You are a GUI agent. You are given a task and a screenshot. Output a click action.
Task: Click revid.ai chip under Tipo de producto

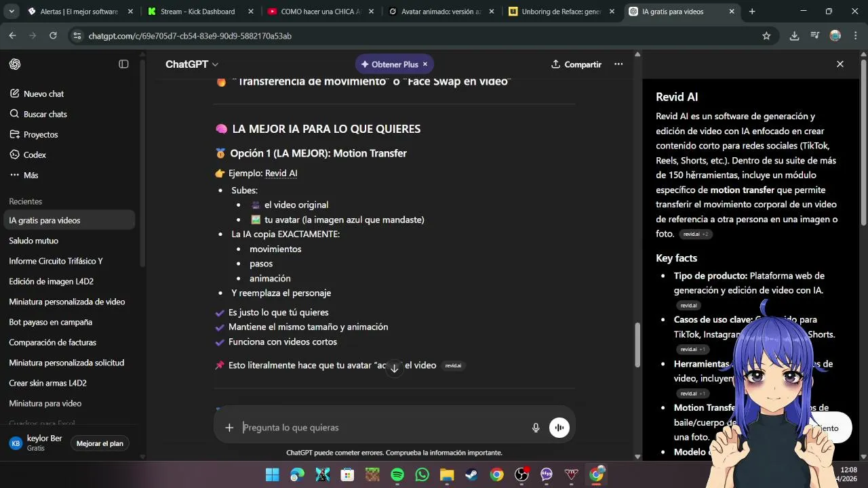click(689, 306)
